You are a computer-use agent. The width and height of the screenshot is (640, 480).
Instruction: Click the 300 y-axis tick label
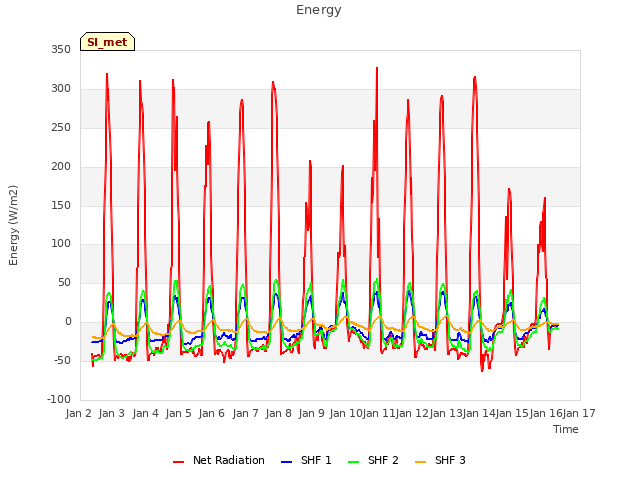[x=61, y=89]
